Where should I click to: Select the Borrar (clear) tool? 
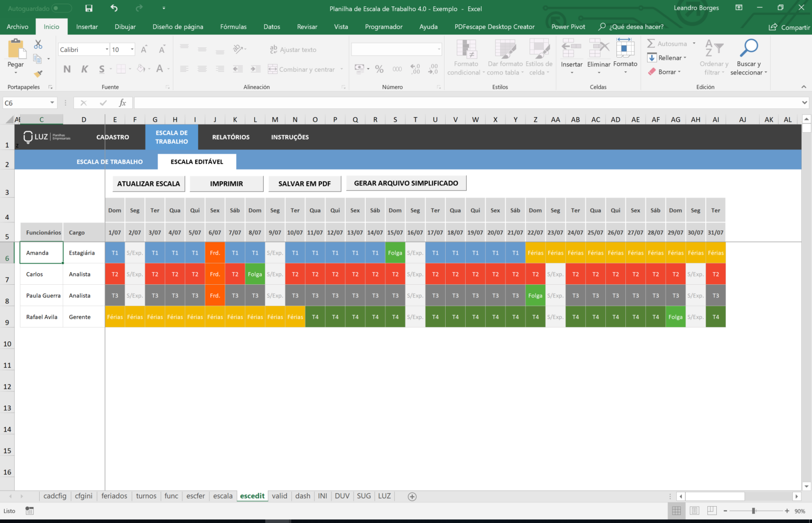click(665, 72)
